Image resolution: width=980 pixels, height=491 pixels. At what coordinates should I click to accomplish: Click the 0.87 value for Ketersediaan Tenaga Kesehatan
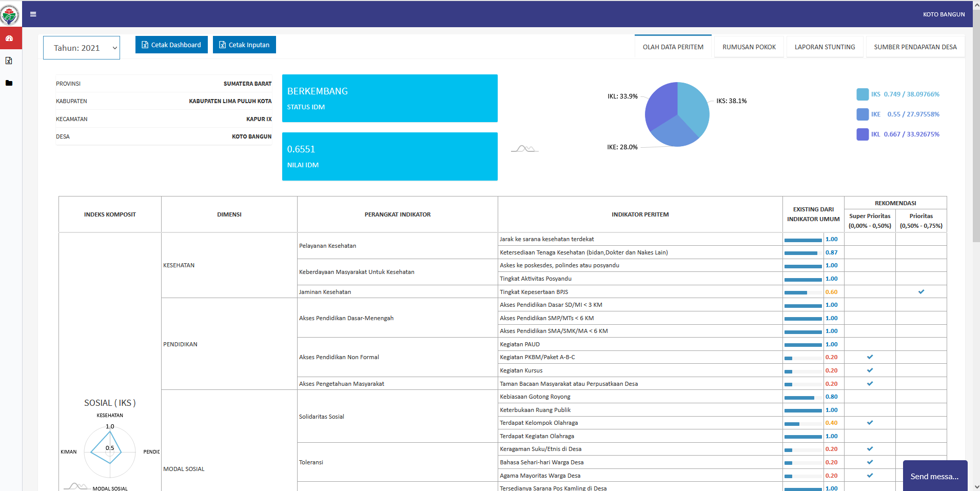831,252
